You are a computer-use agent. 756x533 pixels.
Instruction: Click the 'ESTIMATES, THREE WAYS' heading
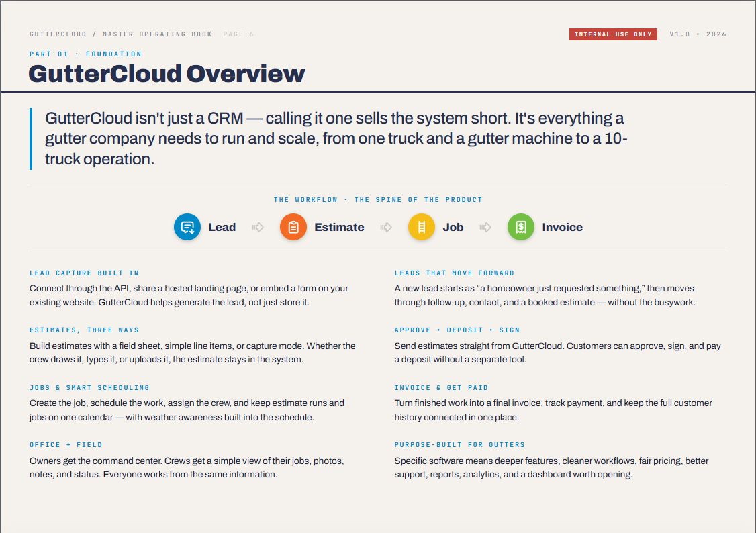click(85, 330)
